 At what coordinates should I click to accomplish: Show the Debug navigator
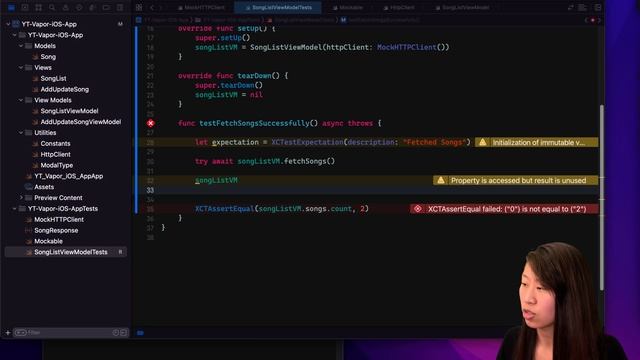92,7
